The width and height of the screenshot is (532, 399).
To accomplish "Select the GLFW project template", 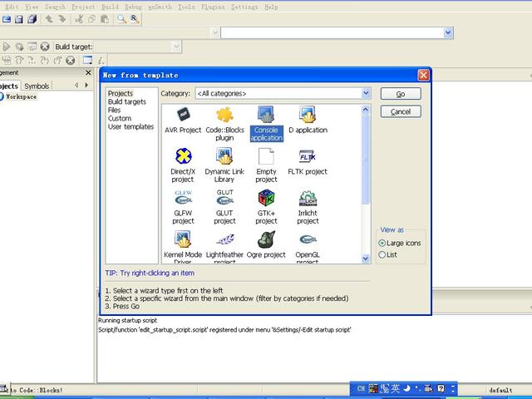I will pyautogui.click(x=183, y=207).
